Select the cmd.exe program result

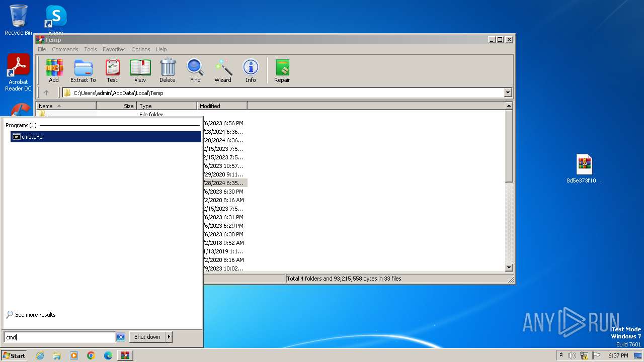pyautogui.click(x=106, y=137)
